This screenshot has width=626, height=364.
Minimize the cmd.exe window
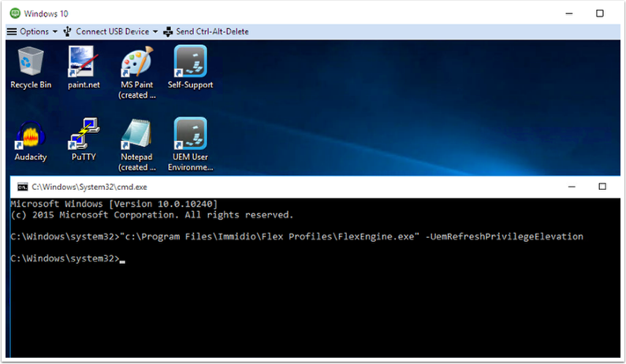[572, 187]
